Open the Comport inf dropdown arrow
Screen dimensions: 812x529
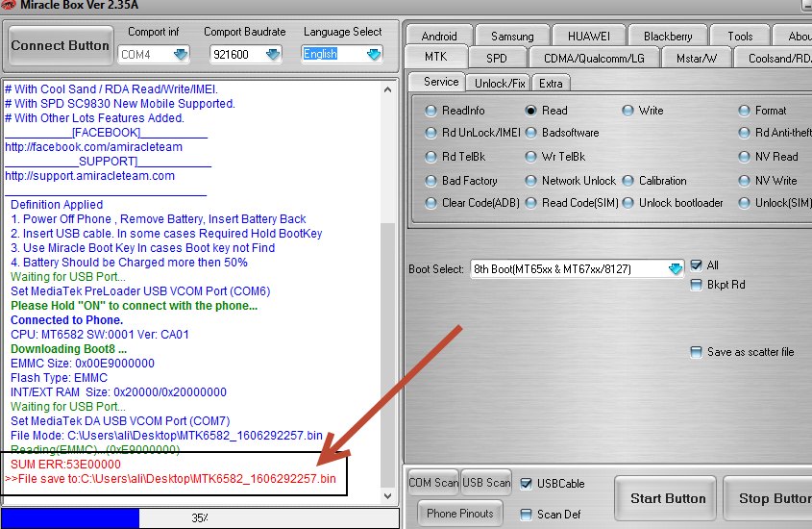tap(181, 55)
